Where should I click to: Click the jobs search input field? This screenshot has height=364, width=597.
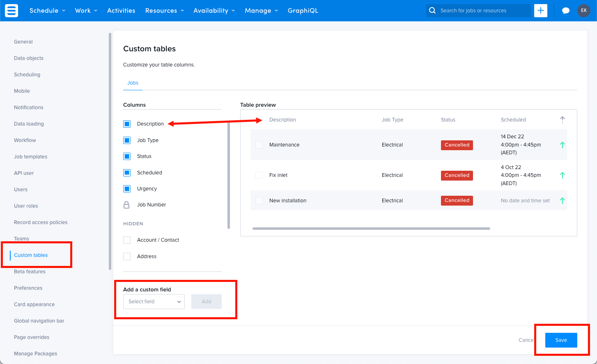coord(476,11)
